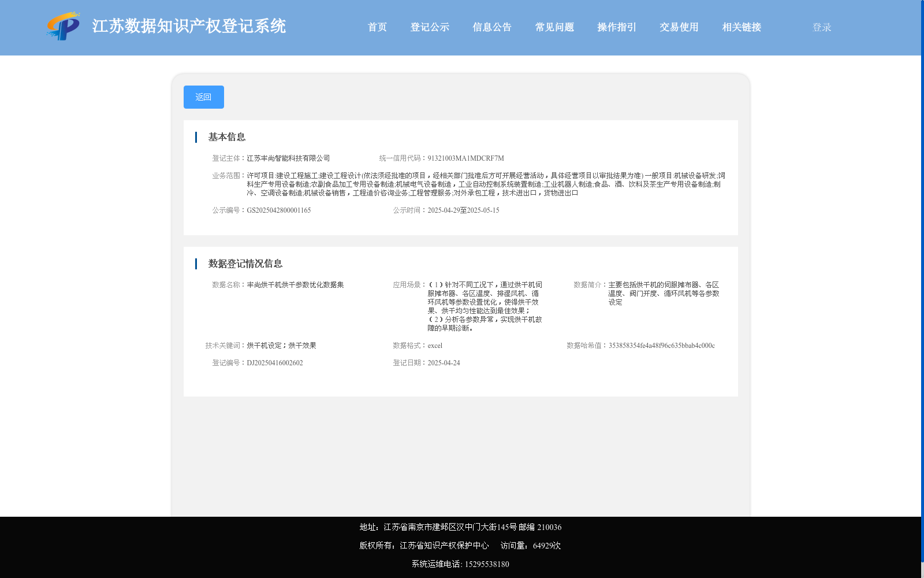Select visit count 64929次

[546, 546]
